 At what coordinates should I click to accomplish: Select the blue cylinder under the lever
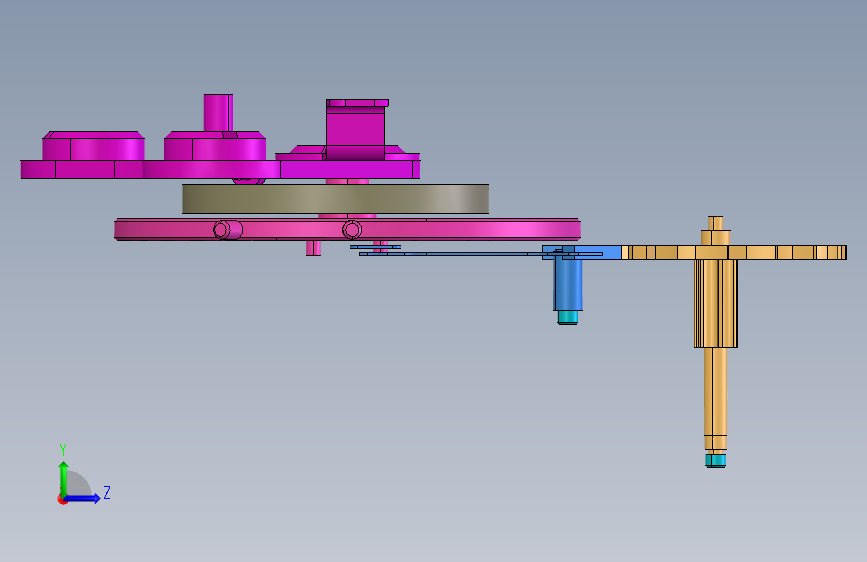pos(568,285)
